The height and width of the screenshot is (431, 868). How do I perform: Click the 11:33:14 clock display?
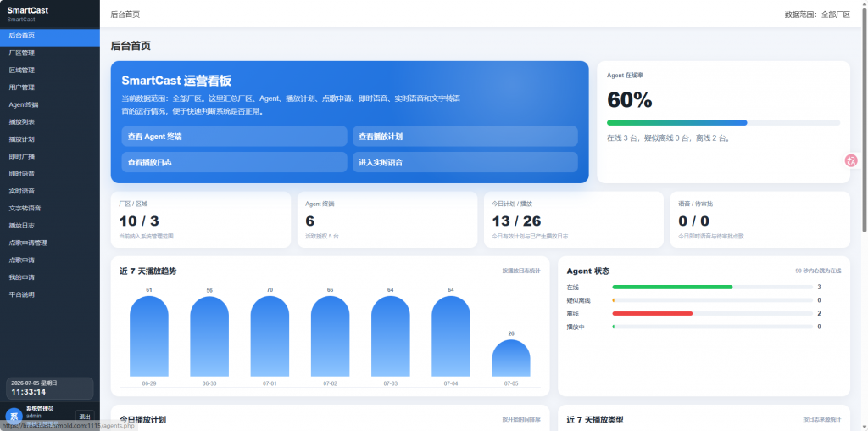[x=28, y=392]
